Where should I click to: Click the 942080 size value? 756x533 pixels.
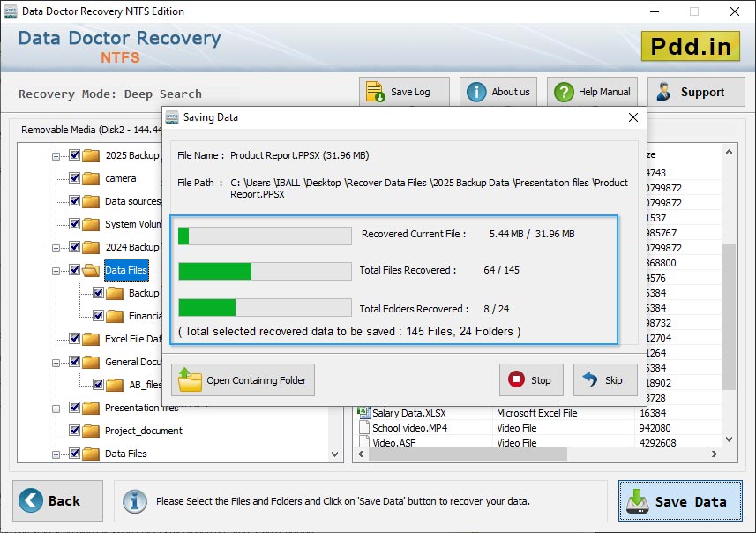click(655, 428)
